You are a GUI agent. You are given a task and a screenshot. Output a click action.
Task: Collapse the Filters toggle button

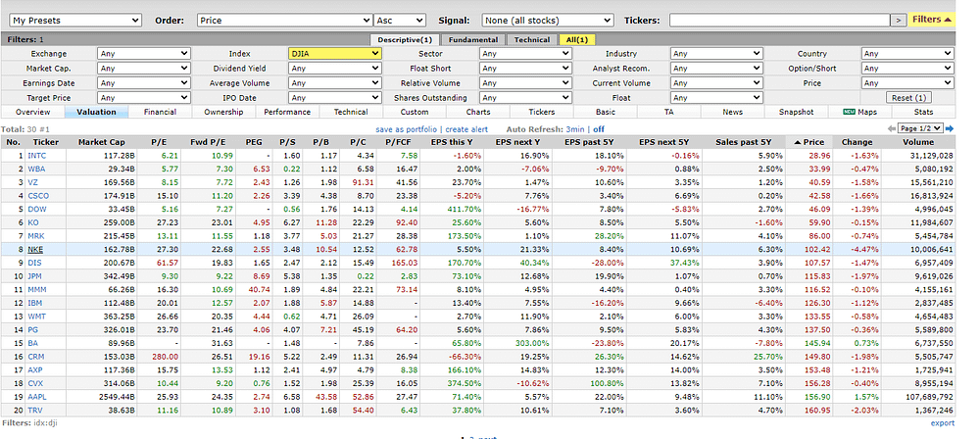pyautogui.click(x=932, y=20)
